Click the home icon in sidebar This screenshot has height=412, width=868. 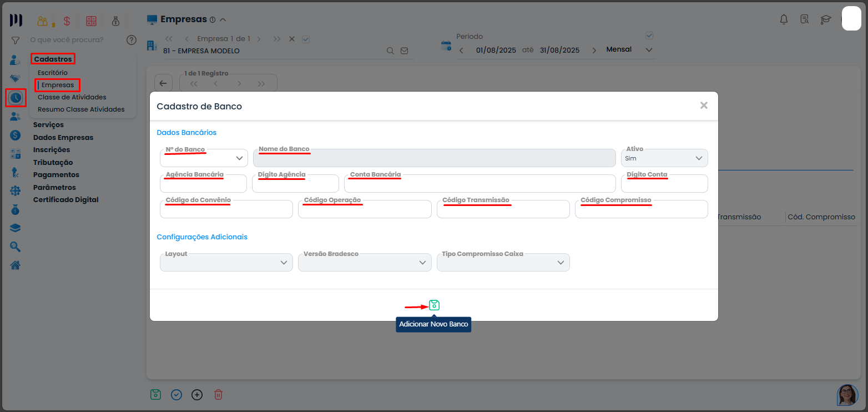click(16, 265)
